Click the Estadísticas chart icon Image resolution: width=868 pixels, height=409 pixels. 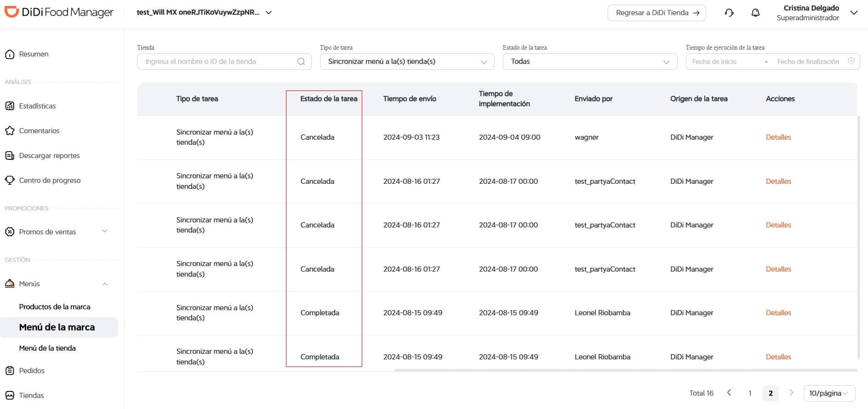pos(10,106)
